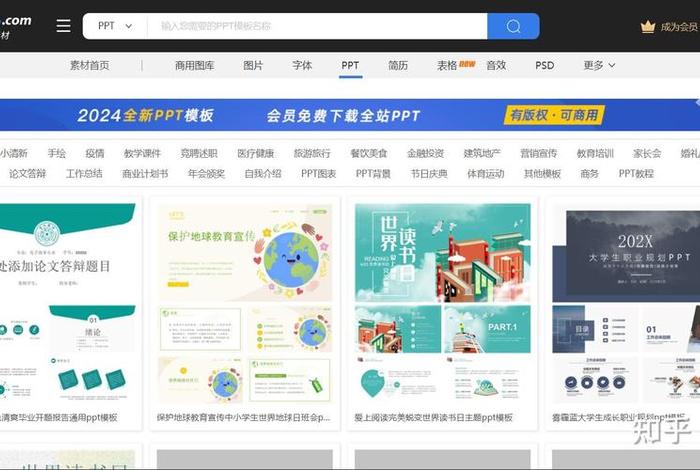Click the blue search magnifier button
The image size is (700, 470).
[513, 26]
